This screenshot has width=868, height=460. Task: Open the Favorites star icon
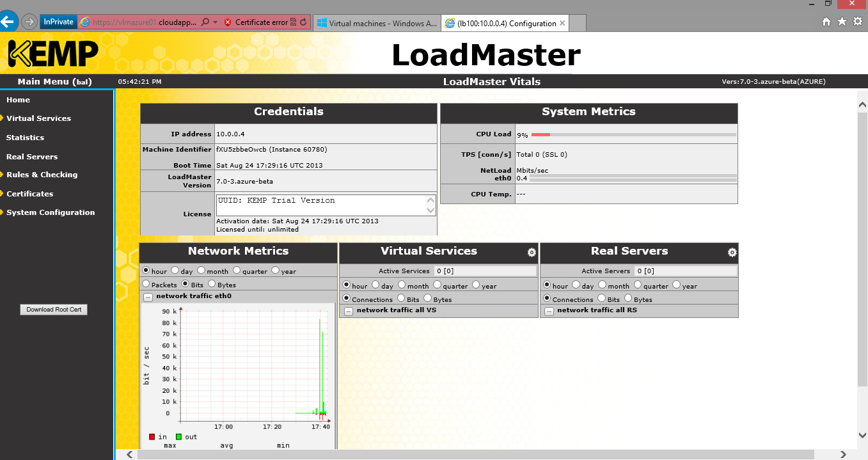(842, 22)
